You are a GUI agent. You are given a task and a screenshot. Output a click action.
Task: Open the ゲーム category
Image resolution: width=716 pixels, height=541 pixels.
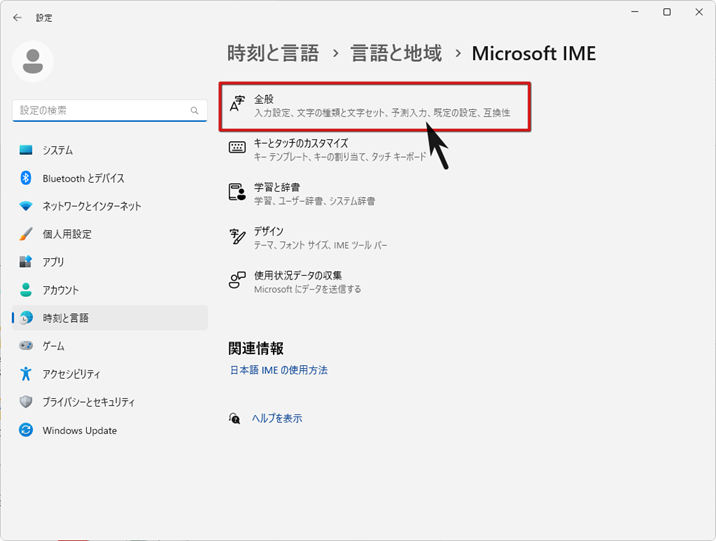(x=110, y=346)
